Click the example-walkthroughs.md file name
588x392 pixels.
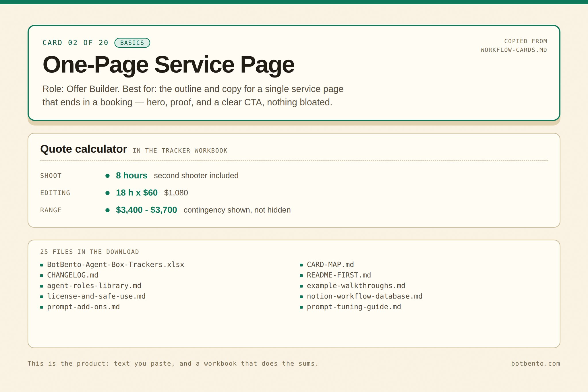(x=356, y=286)
